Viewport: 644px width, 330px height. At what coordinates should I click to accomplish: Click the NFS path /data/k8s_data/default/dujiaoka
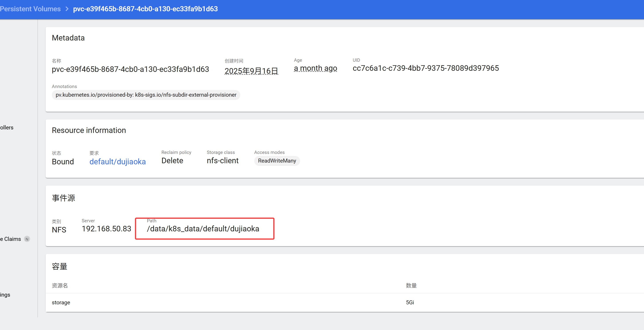pyautogui.click(x=203, y=229)
